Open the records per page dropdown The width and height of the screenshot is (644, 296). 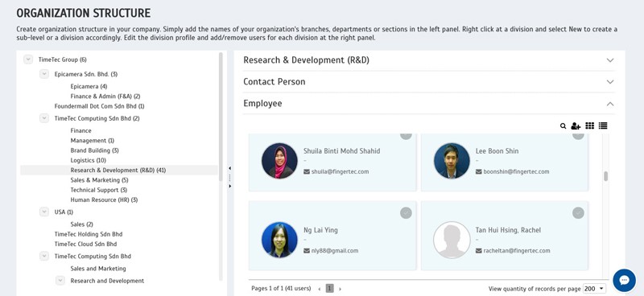pyautogui.click(x=594, y=289)
